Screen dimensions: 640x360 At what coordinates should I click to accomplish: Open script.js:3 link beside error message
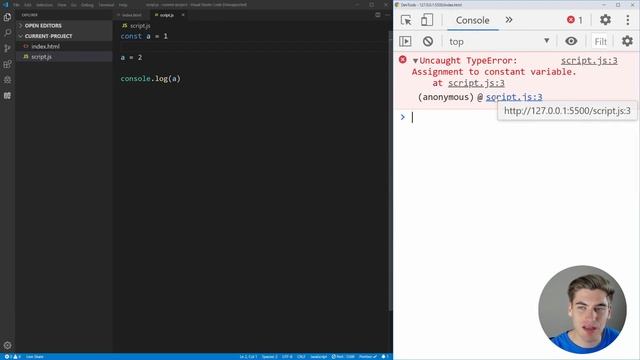click(589, 61)
